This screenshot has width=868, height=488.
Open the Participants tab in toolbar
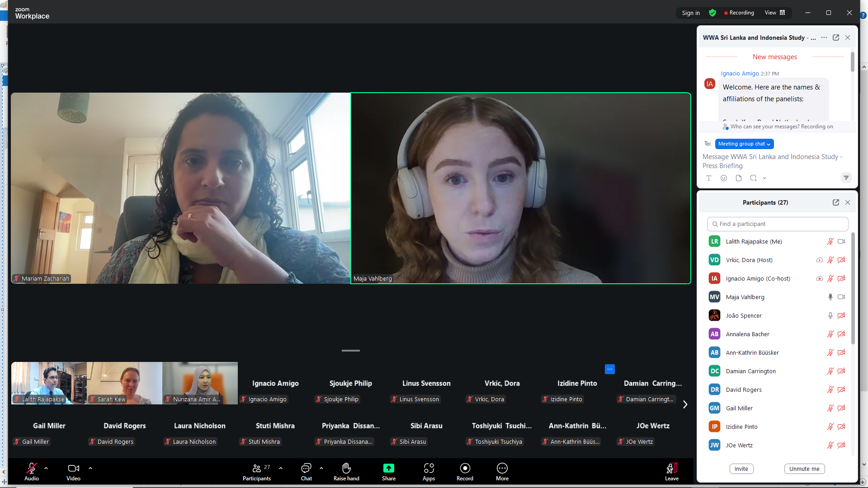256,468
